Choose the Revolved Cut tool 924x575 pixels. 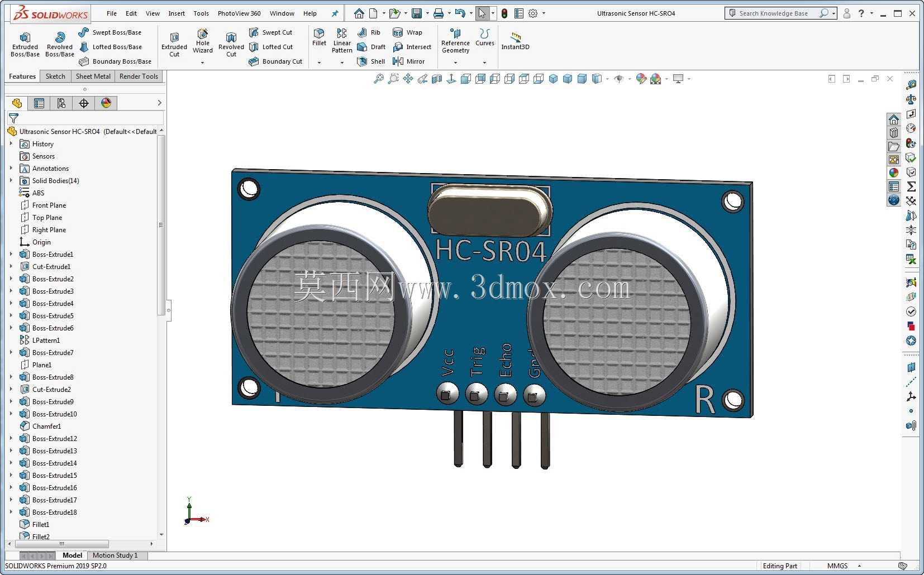pos(231,44)
